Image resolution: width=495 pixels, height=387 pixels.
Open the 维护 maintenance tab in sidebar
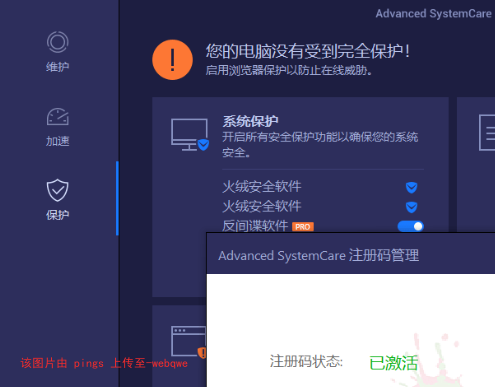coord(58,52)
